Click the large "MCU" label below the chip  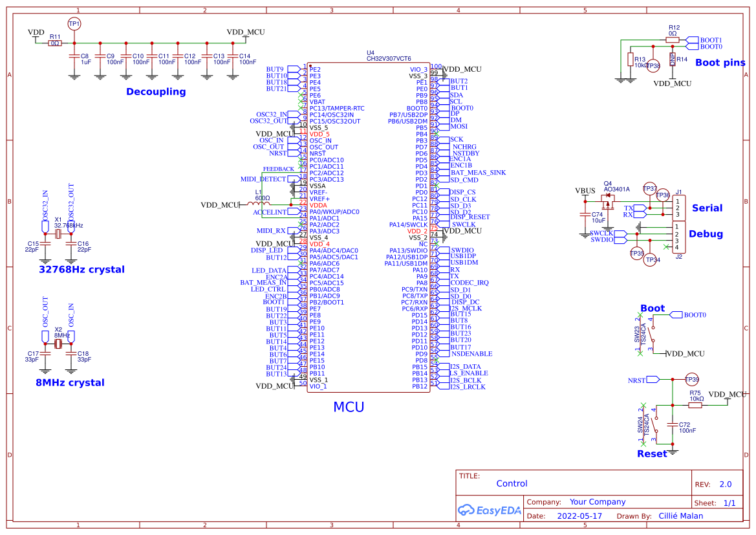pos(349,407)
